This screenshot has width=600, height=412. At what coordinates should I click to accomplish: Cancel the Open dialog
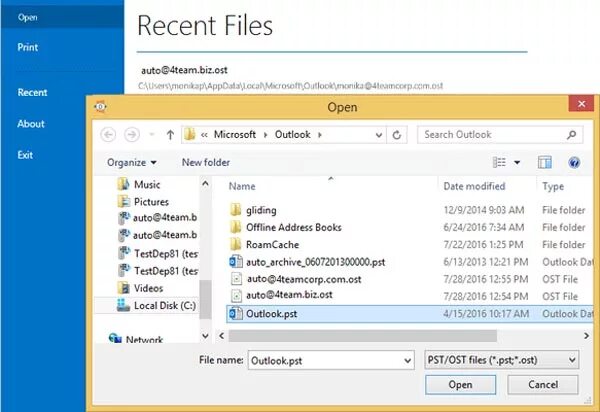pos(543,384)
